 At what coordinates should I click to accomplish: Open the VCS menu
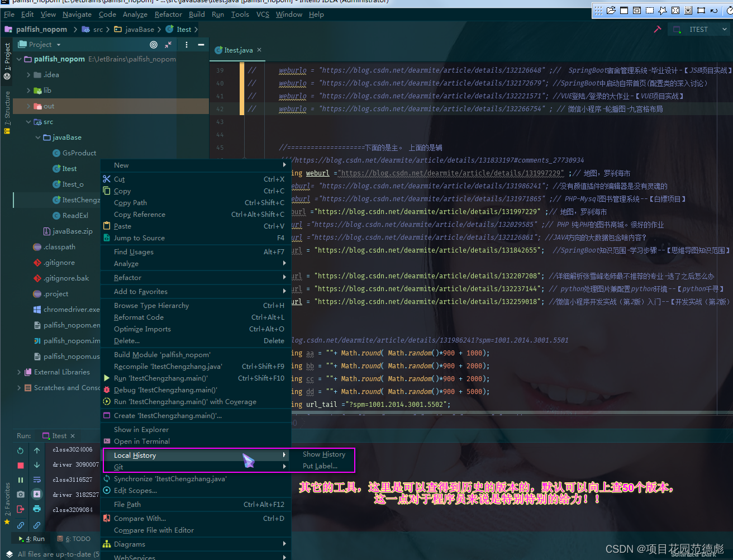click(x=263, y=15)
